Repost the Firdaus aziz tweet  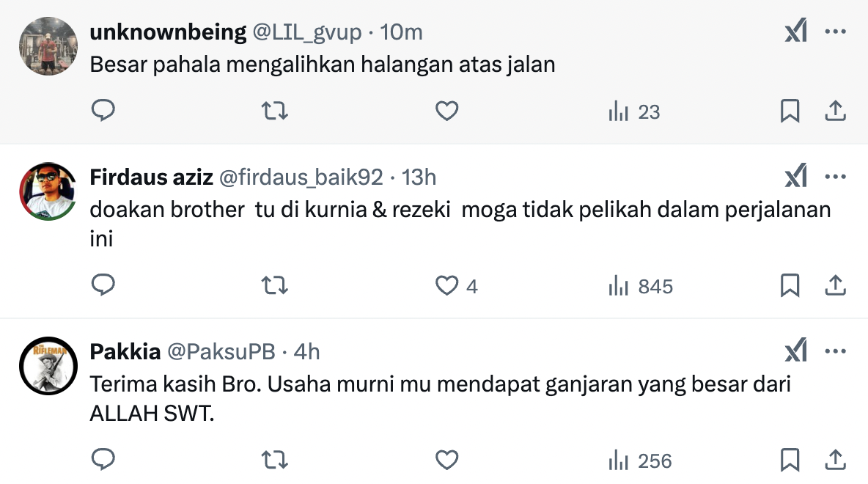[x=275, y=285]
